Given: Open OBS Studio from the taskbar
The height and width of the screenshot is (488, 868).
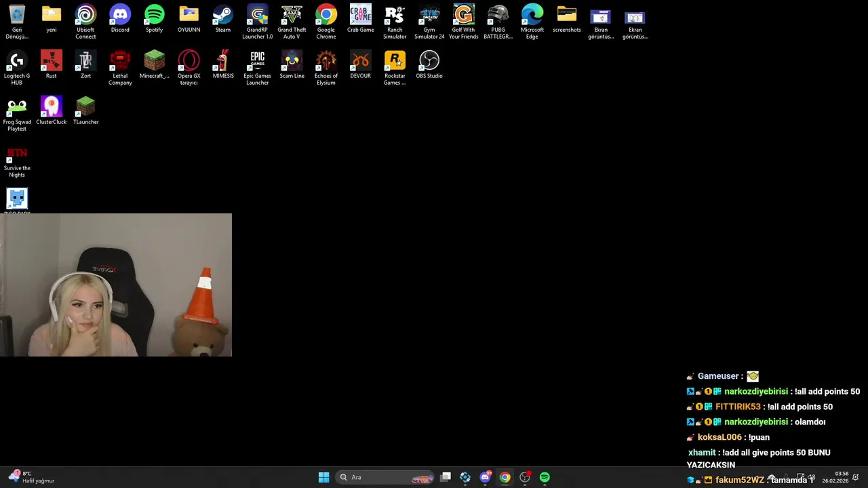Looking at the screenshot, I should pyautogui.click(x=525, y=477).
